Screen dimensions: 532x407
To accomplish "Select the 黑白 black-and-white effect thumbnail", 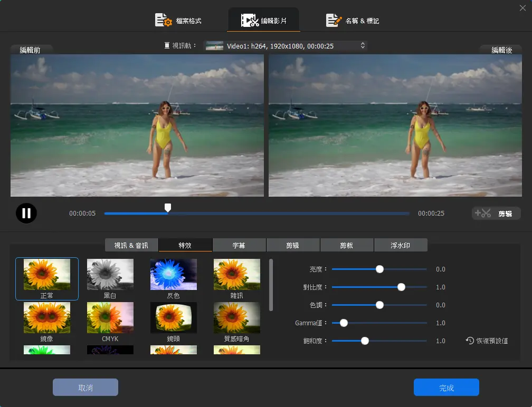I will [110, 274].
